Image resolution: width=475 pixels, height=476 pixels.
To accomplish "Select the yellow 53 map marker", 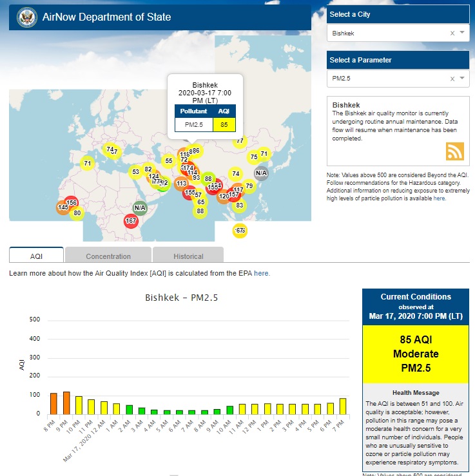I will (x=135, y=172).
